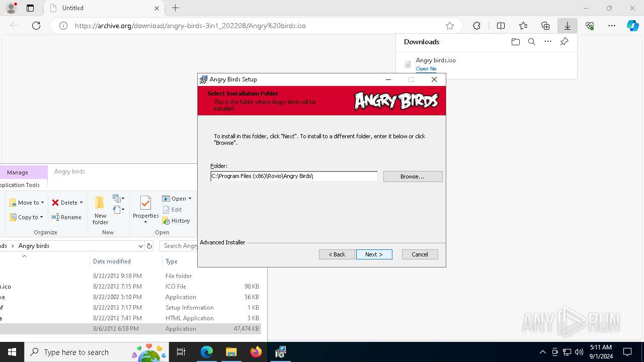
Task: Open File Explorer from taskbar
Action: (x=231, y=352)
